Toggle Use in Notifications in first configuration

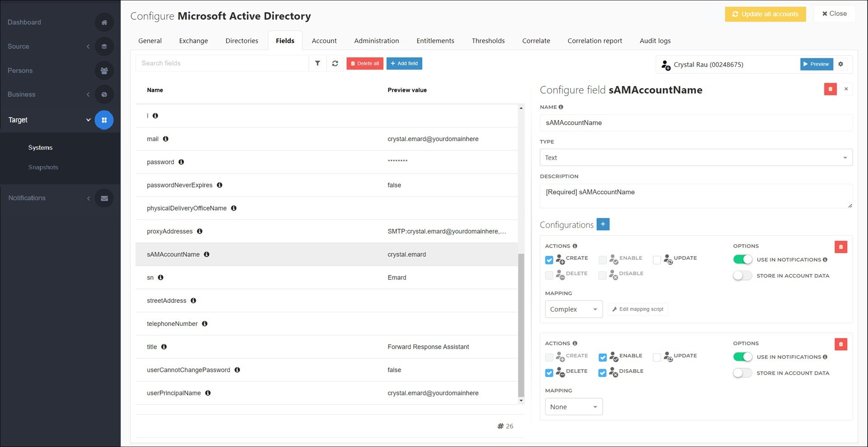coord(742,259)
